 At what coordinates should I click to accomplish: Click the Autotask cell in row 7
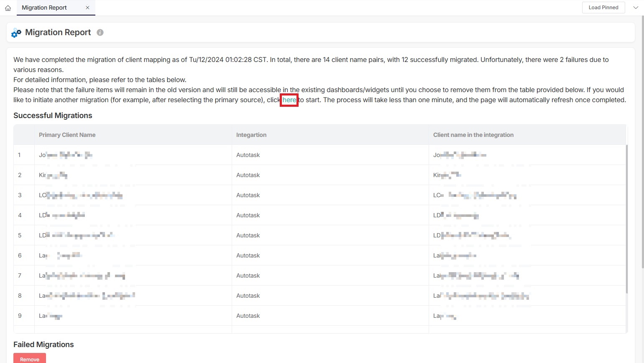pyautogui.click(x=248, y=275)
